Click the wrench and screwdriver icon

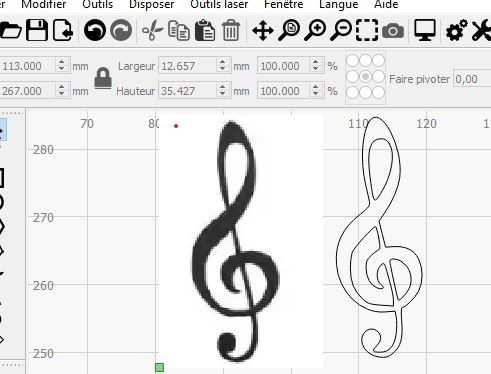482,30
